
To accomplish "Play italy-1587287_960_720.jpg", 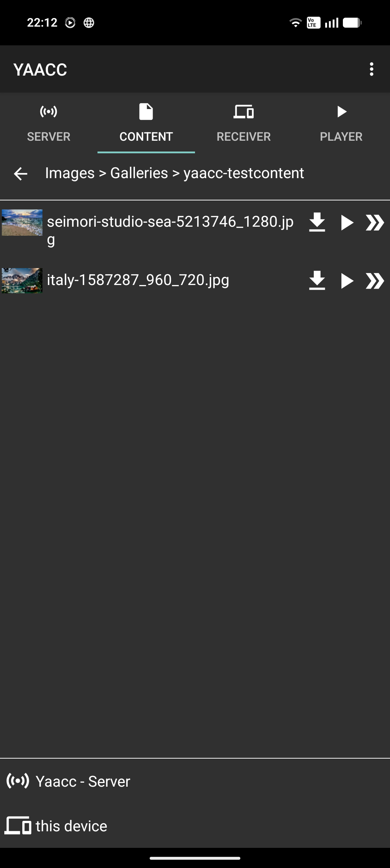I will pyautogui.click(x=346, y=281).
